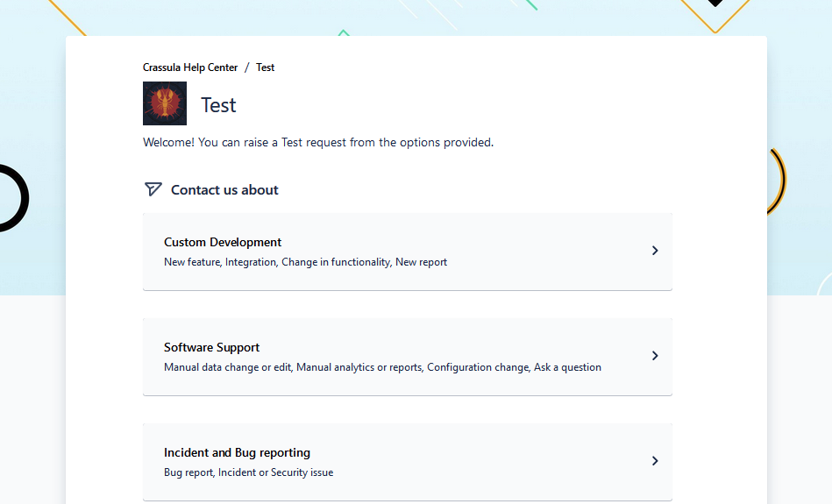Click the black ring graphic on left edge
The width and height of the screenshot is (832, 504).
tap(23, 198)
